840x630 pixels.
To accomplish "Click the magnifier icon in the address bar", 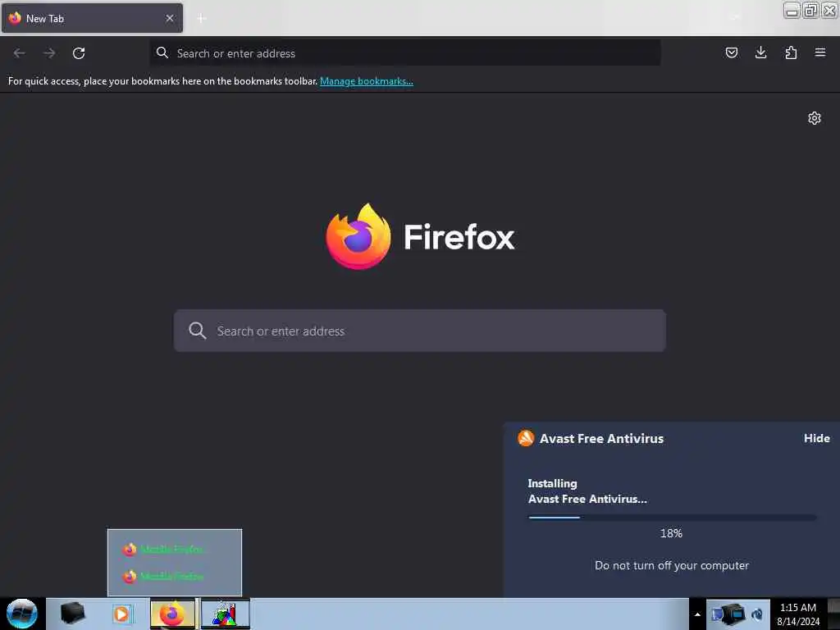I will (162, 52).
